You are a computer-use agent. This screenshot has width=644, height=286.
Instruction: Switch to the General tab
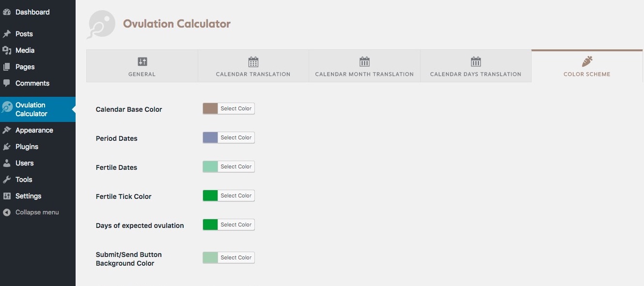tap(142, 66)
